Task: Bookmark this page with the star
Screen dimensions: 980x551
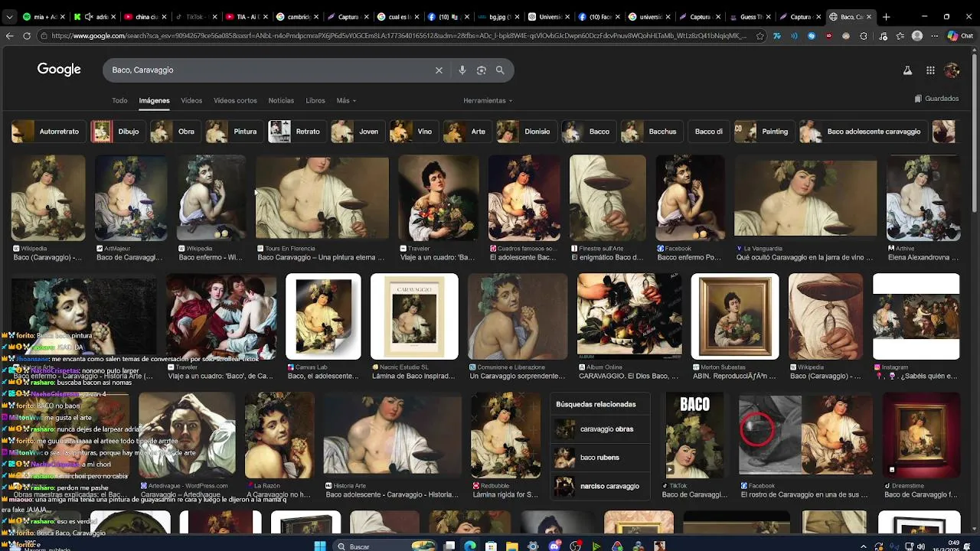Action: [759, 36]
